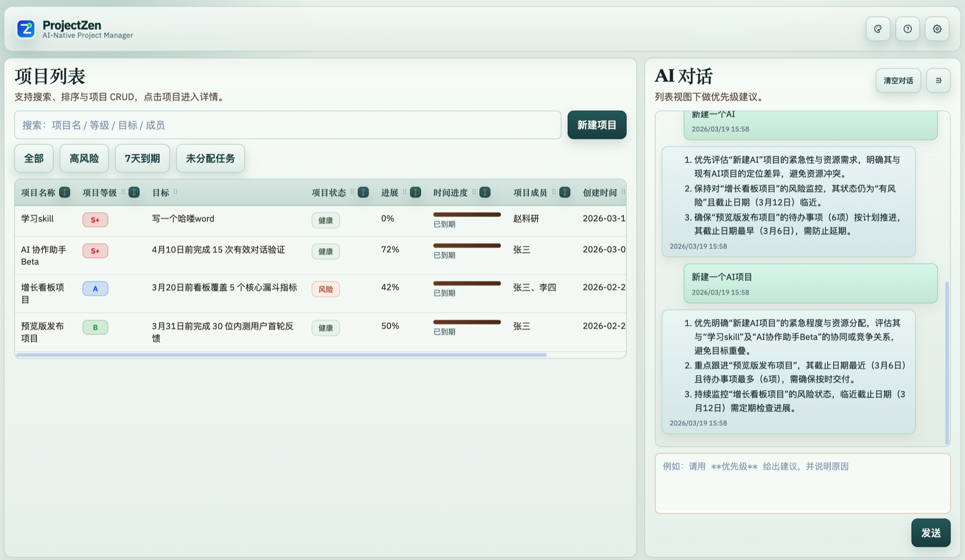Open the help question mark icon
The image size is (965, 560).
coord(907,29)
